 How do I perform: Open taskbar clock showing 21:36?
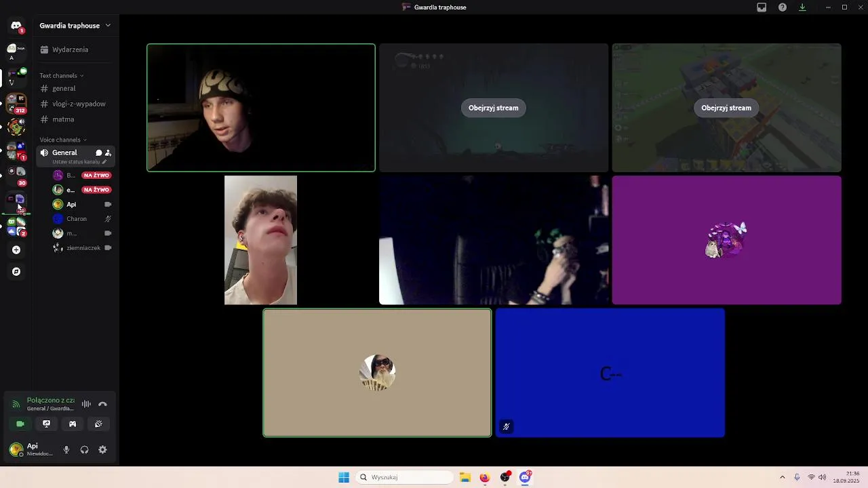click(x=846, y=477)
